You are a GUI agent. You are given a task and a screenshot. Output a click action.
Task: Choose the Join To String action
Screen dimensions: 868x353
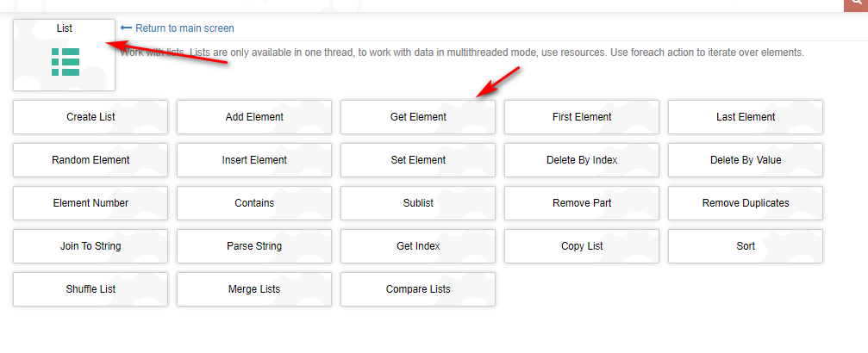[x=91, y=246]
